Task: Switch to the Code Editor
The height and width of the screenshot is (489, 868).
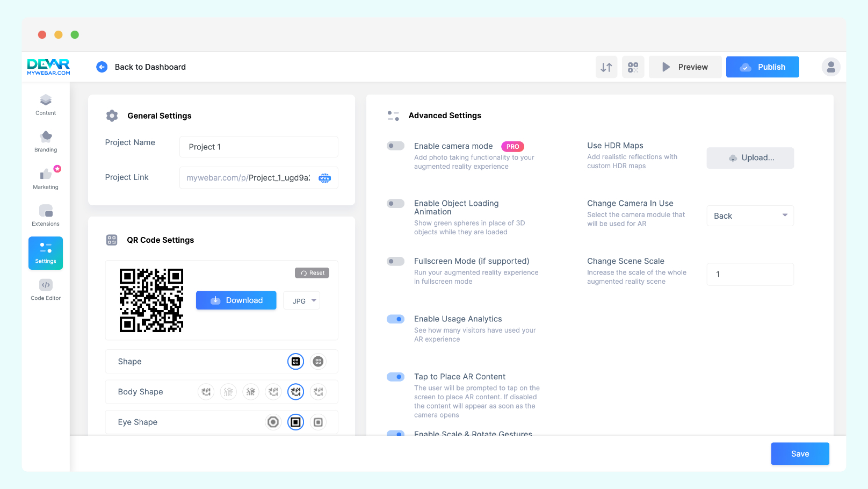Action: tap(45, 289)
